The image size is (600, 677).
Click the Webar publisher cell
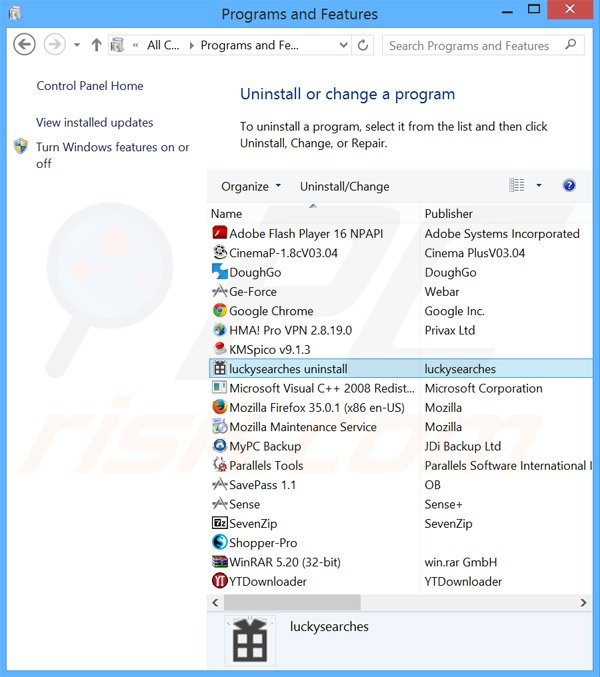click(442, 292)
